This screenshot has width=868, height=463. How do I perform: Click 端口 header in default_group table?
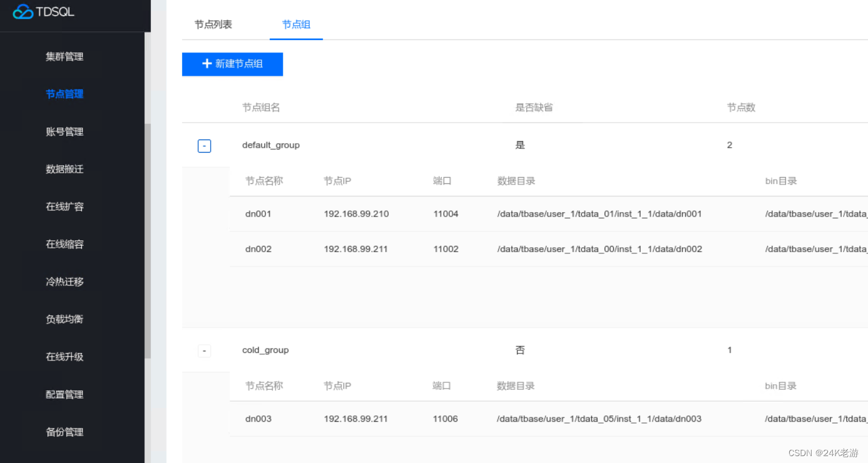[442, 181]
